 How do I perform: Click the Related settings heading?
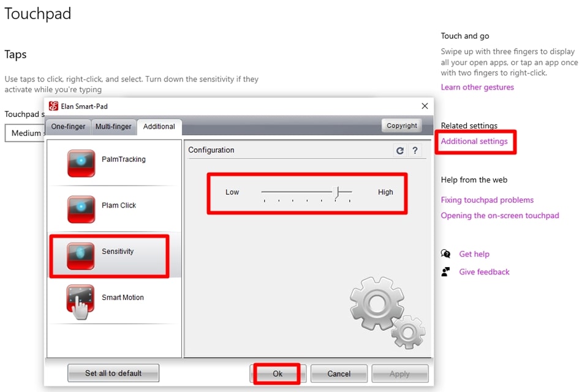coord(469,126)
